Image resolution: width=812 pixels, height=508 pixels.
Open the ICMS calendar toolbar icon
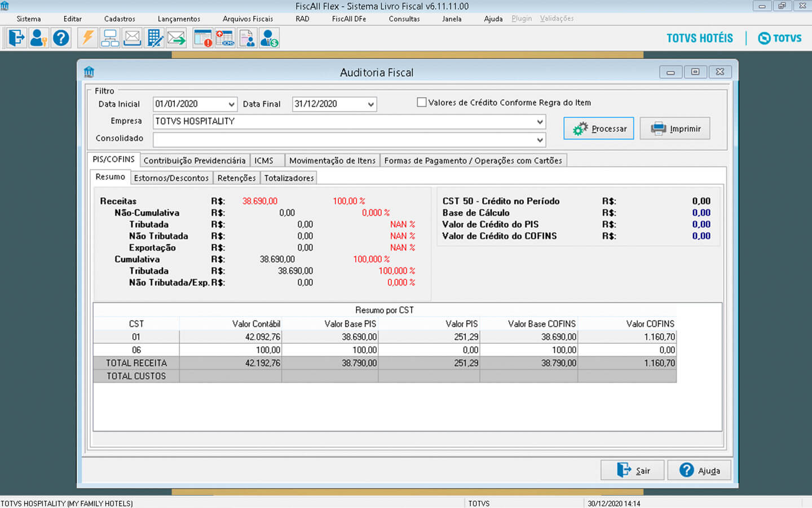click(225, 38)
